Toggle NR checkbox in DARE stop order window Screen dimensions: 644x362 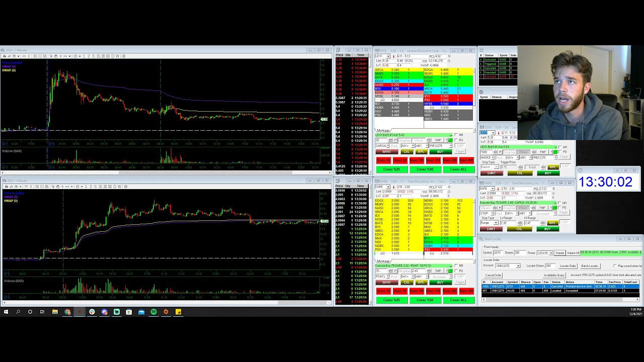pyautogui.click(x=559, y=203)
